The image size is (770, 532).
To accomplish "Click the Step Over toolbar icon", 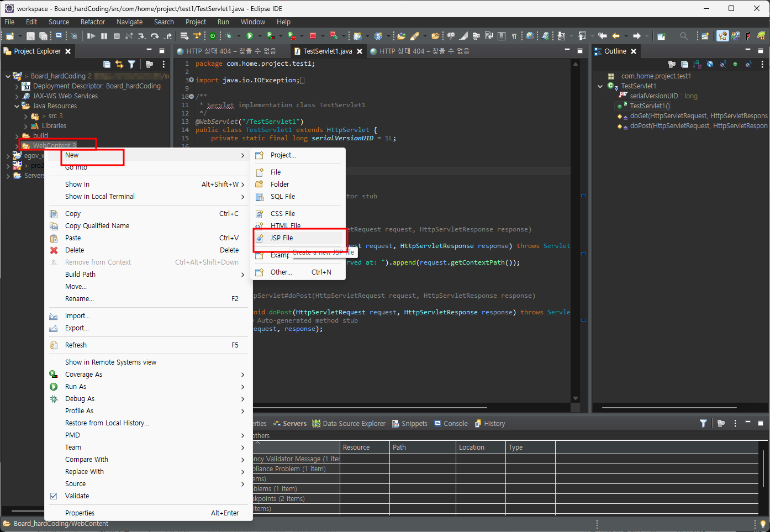I will click(x=154, y=36).
